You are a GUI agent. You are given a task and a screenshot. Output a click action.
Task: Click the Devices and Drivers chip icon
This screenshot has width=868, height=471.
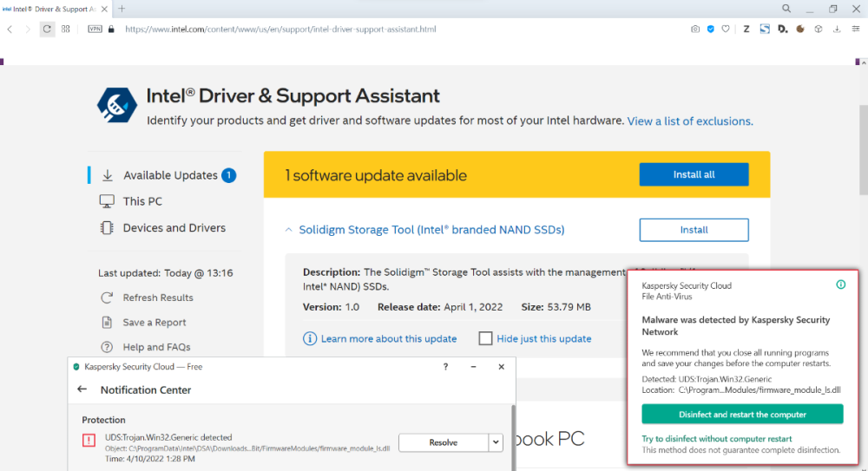point(107,228)
